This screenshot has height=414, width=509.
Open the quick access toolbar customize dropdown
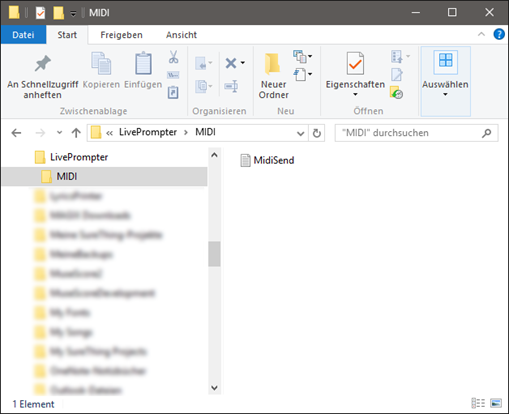73,13
